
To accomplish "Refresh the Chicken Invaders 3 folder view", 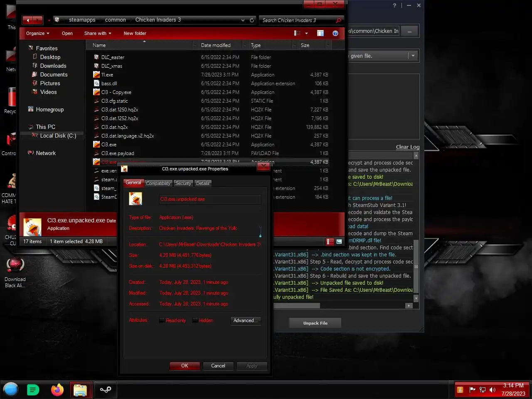I will 252,20.
